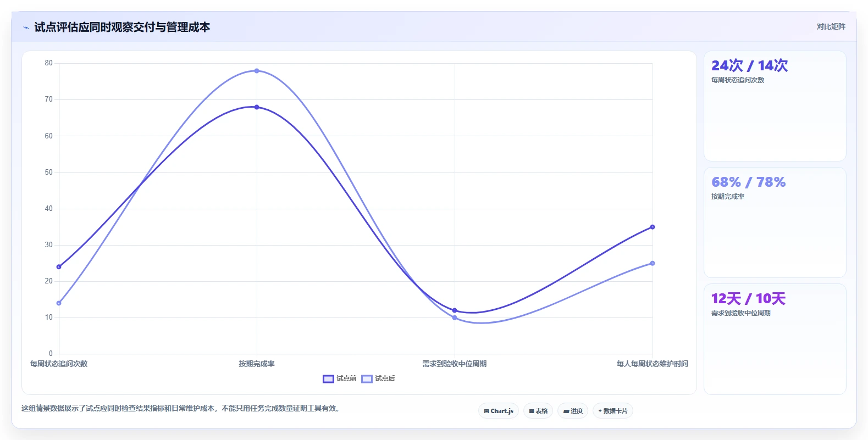Image resolution: width=868 pixels, height=440 pixels.
Task: Click the 需求到验收中位周期 card caption
Action: tap(741, 313)
